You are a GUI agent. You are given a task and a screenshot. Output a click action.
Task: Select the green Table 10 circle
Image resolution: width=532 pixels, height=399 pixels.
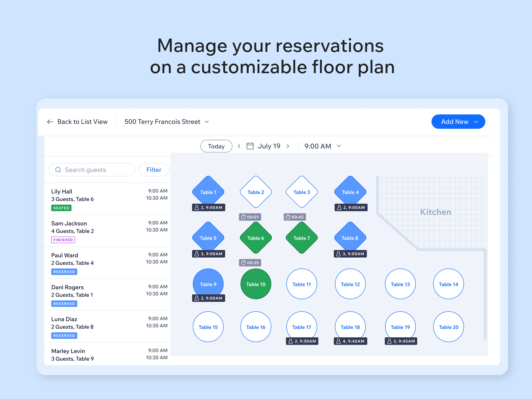[256, 284]
